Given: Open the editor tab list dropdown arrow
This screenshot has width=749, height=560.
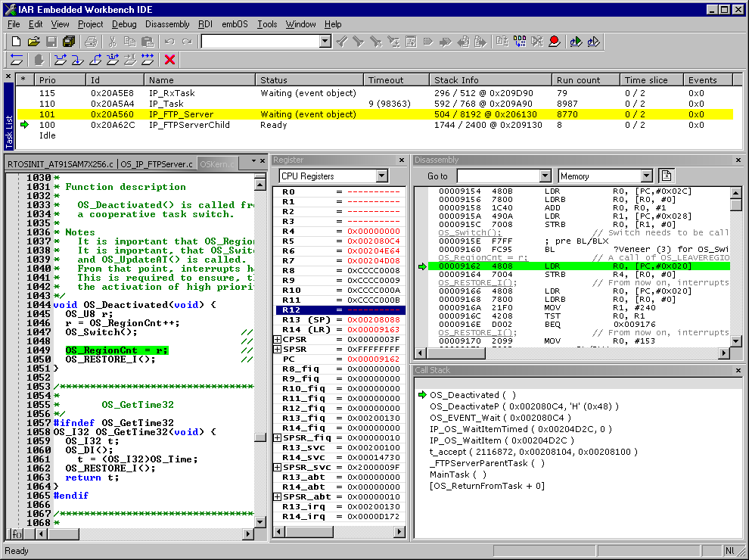Looking at the screenshot, I should tap(253, 161).
